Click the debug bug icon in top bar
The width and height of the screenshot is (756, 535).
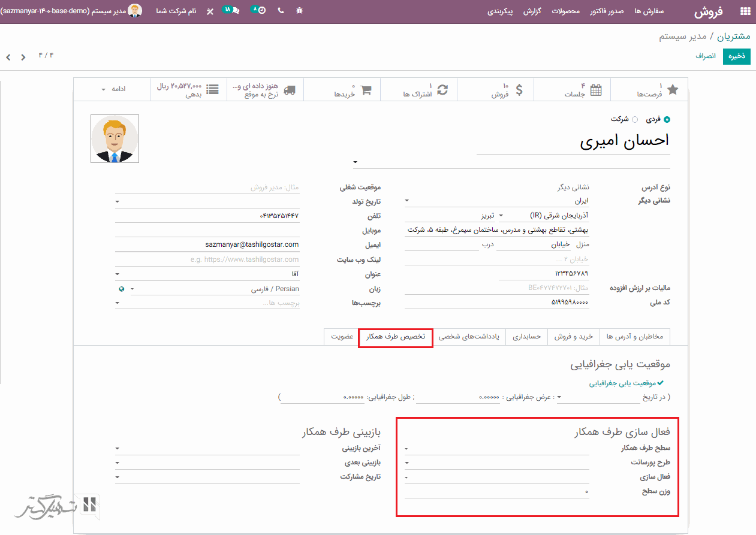pyautogui.click(x=300, y=11)
